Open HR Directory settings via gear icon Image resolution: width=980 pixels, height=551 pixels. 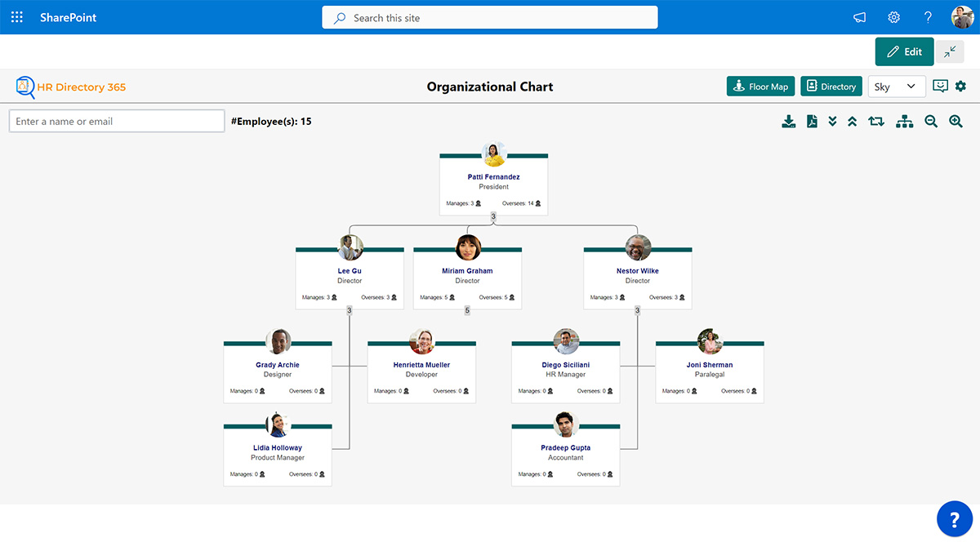click(960, 86)
